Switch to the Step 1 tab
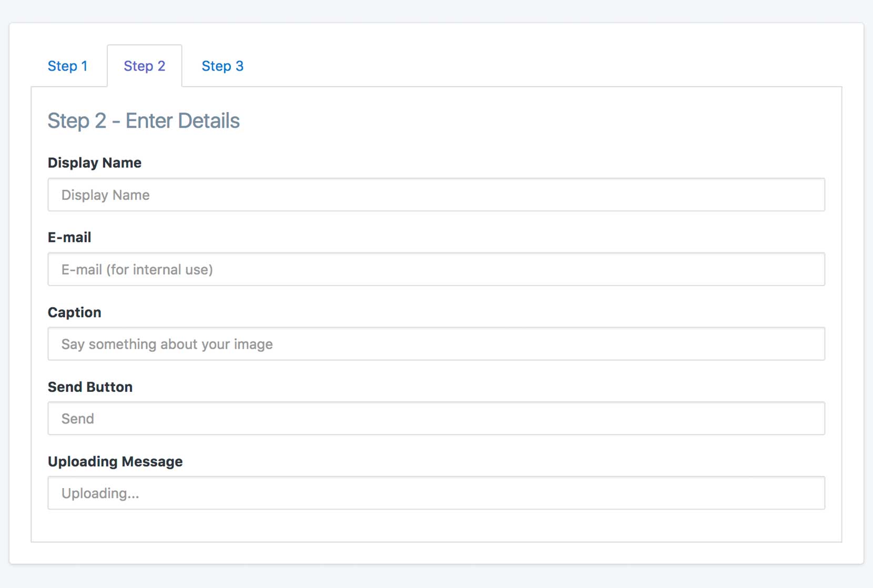The height and width of the screenshot is (588, 873). tap(68, 66)
